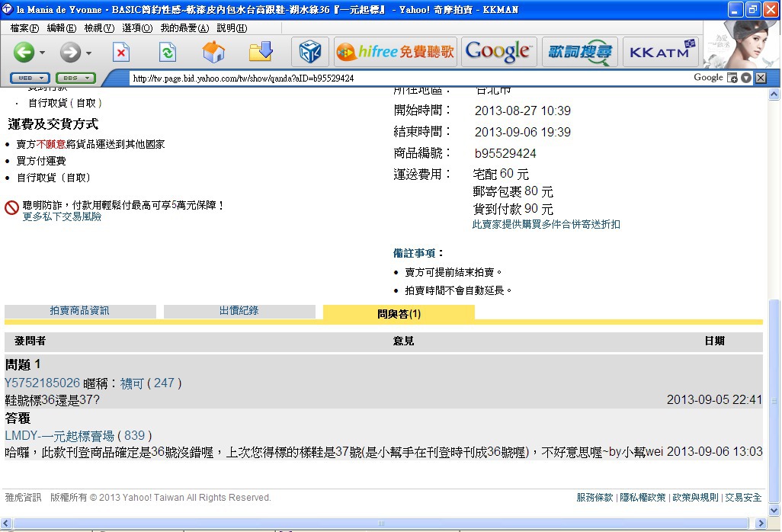This screenshot has height=532, width=782.
Task: Click the round dropdown icon beside search
Action: tap(746, 78)
